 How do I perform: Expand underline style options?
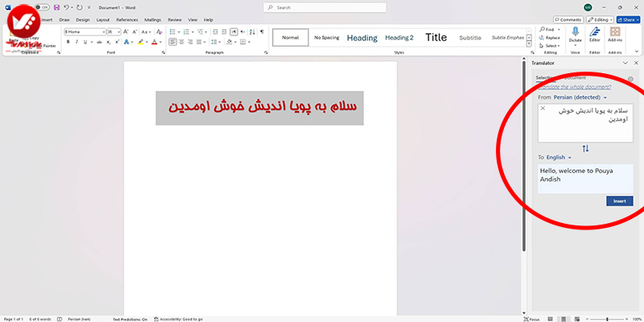coord(92,42)
